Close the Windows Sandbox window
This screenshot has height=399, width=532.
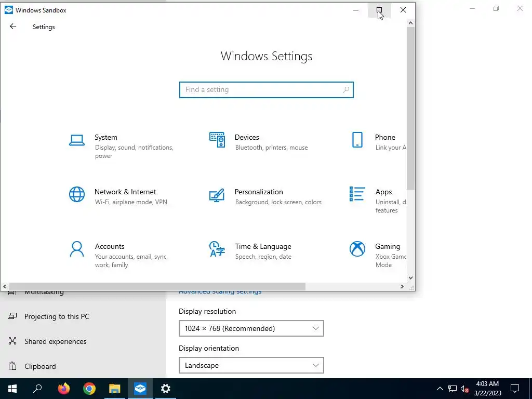pyautogui.click(x=403, y=10)
